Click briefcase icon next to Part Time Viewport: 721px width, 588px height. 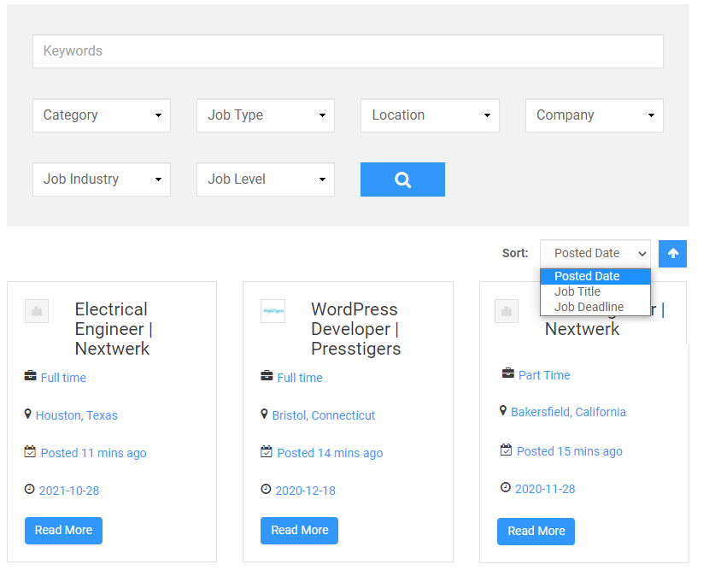(x=508, y=374)
